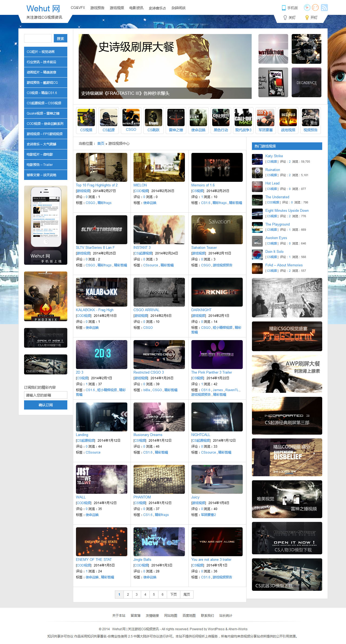Open 史诗音乐 in top navigation

tap(157, 8)
